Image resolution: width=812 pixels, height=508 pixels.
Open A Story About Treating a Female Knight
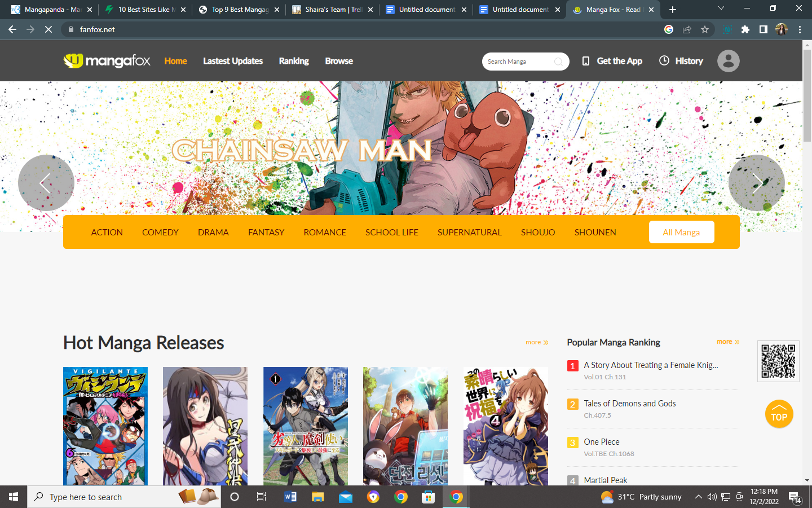(651, 365)
